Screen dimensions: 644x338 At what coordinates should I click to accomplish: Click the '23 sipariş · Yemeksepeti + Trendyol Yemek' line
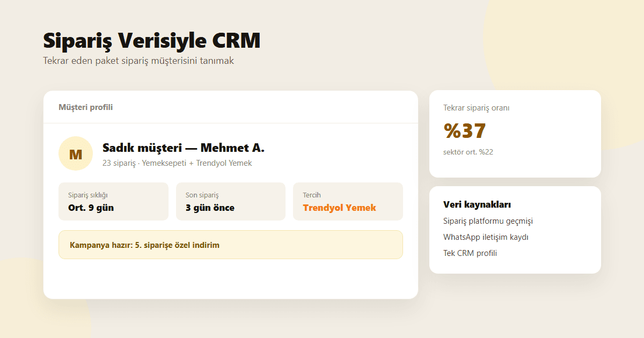pyautogui.click(x=177, y=163)
